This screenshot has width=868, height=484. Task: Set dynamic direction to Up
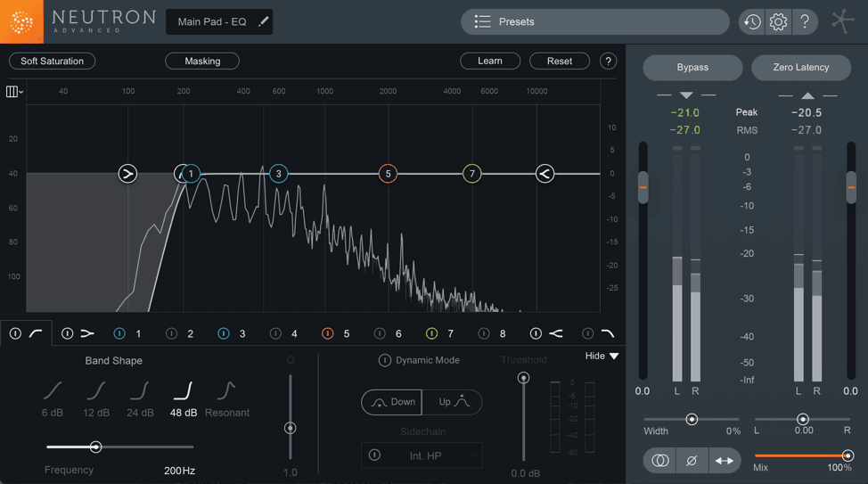(452, 402)
